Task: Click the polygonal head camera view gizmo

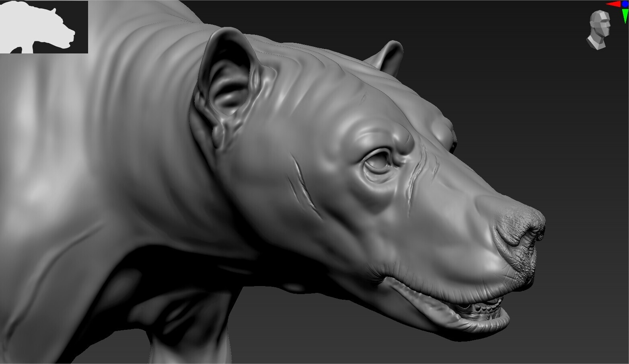Action: (598, 31)
